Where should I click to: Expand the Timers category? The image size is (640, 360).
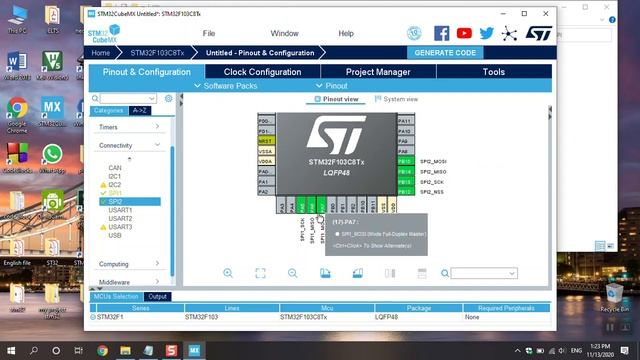(x=129, y=127)
